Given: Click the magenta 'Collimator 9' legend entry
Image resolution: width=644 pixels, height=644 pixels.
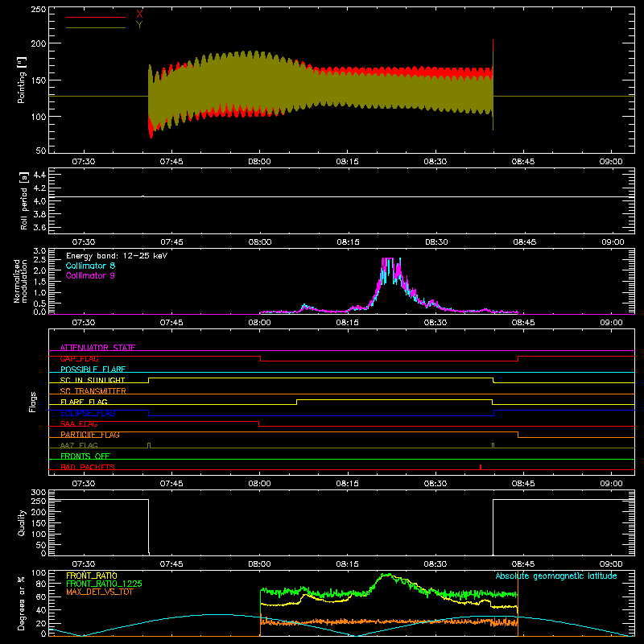Looking at the screenshot, I should pyautogui.click(x=90, y=275).
